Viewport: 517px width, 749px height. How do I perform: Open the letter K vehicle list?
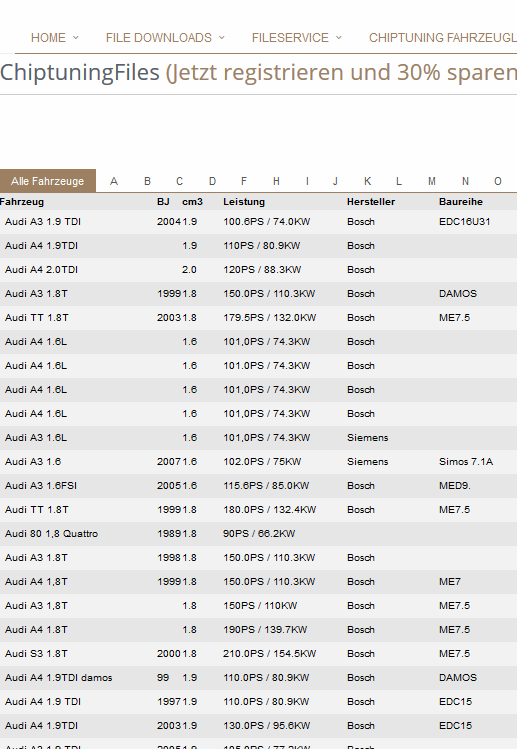(x=367, y=181)
